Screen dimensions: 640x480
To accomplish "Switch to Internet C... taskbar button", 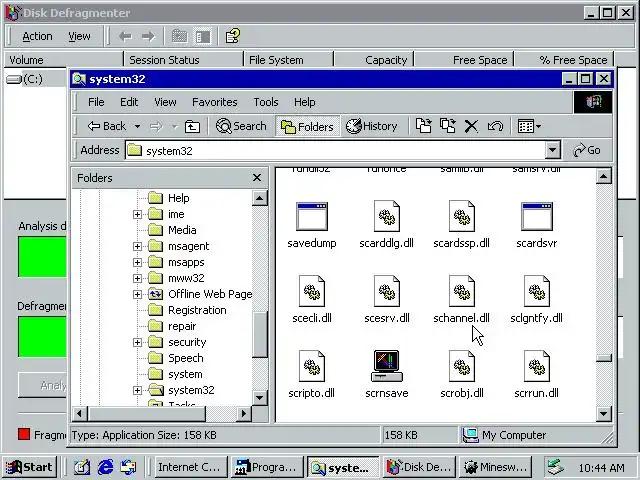I will [x=189, y=467].
